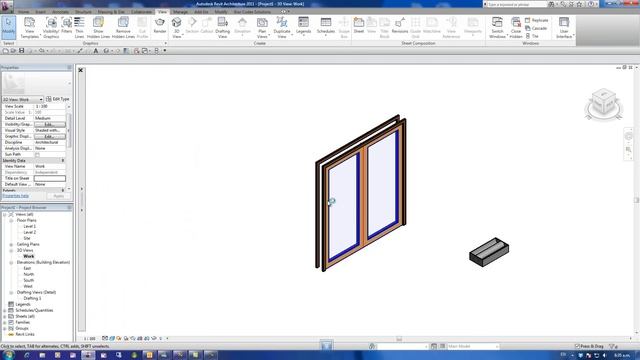
Task: Toggle Sun Path checkbox
Action: 37,155
